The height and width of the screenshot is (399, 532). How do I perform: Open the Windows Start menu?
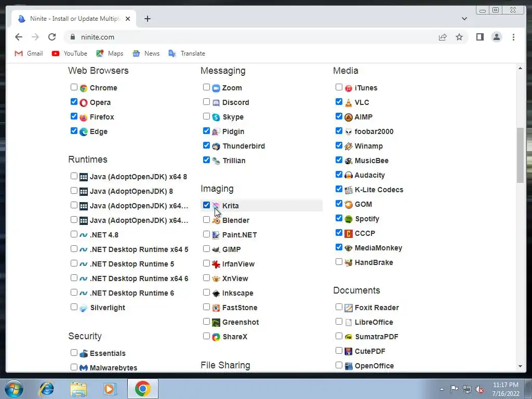14,389
